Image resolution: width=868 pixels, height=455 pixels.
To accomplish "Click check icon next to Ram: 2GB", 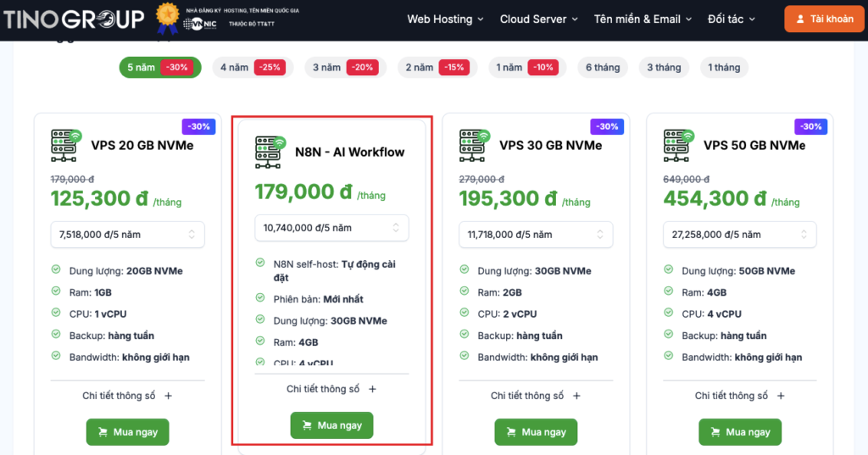I will click(465, 291).
